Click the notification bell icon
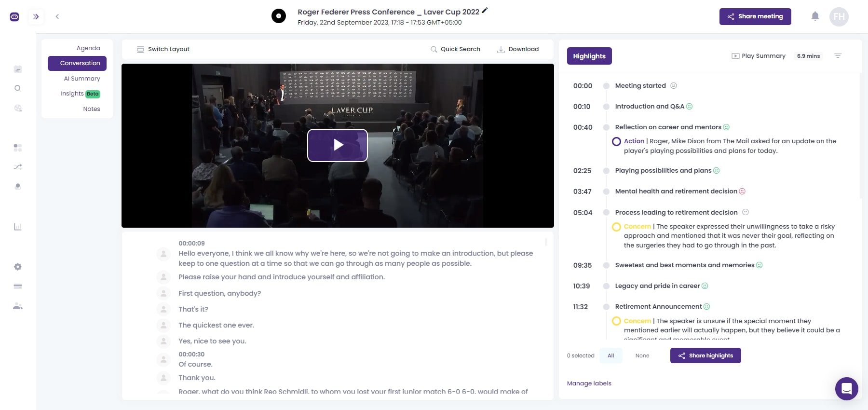The image size is (868, 410). pos(815,16)
